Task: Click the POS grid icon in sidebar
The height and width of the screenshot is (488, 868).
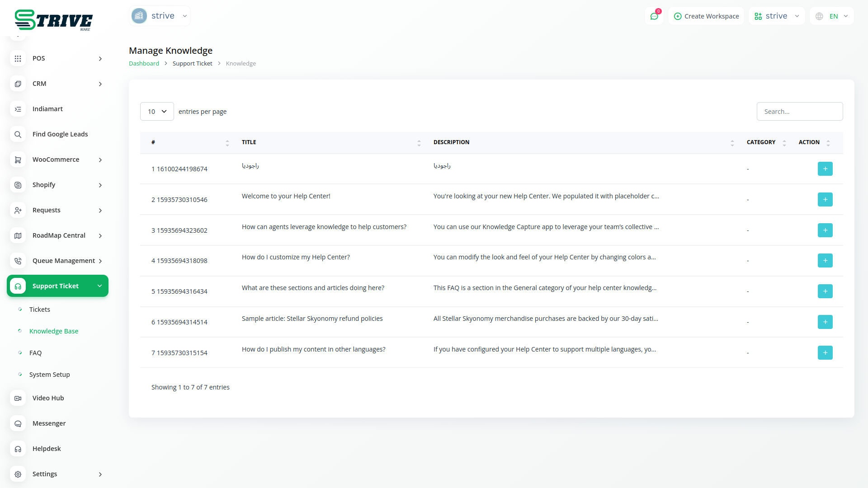Action: [x=18, y=58]
